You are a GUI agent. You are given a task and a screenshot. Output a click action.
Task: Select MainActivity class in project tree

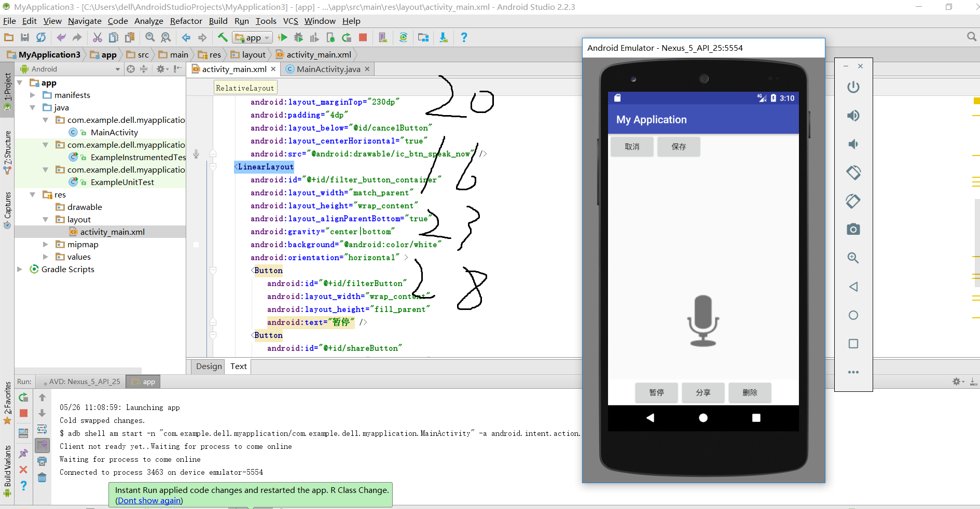(114, 132)
